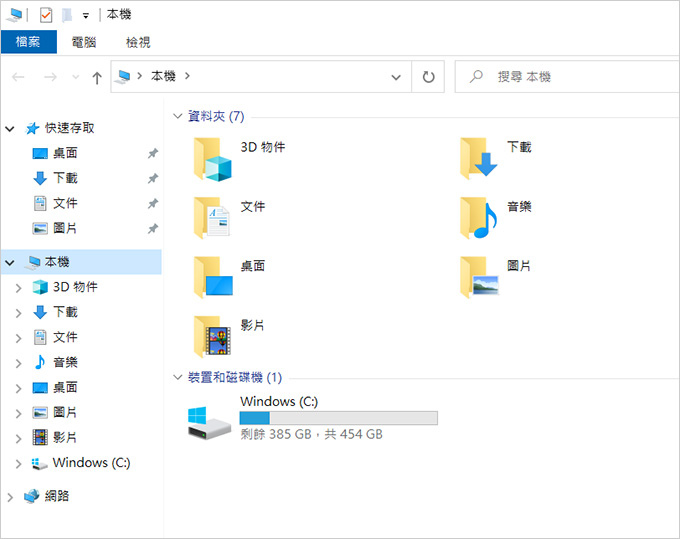Click 本機 breadcrumb in address bar
This screenshot has width=680, height=539.
[163, 76]
